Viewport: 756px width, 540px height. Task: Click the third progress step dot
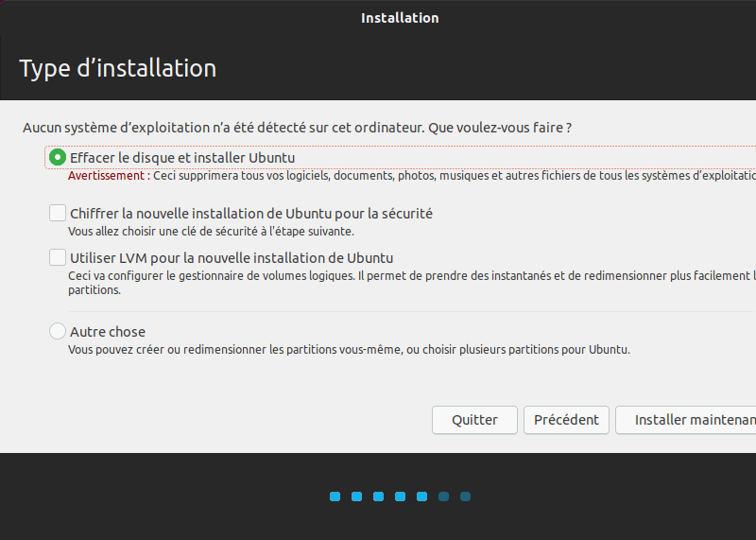pos(378,496)
